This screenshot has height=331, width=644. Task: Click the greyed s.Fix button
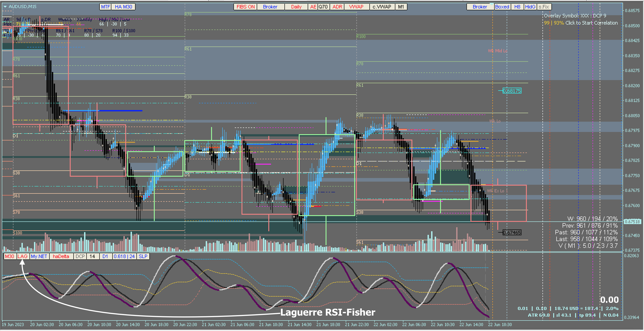click(x=544, y=7)
